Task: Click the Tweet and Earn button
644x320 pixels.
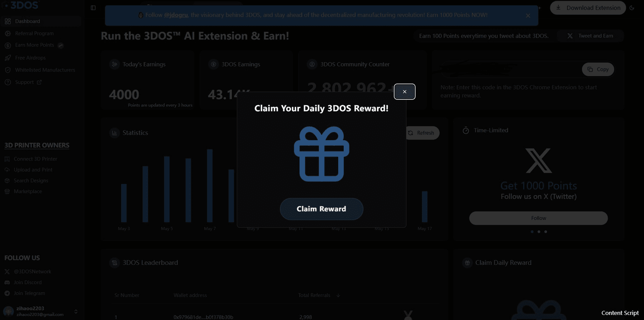Action: (x=590, y=36)
